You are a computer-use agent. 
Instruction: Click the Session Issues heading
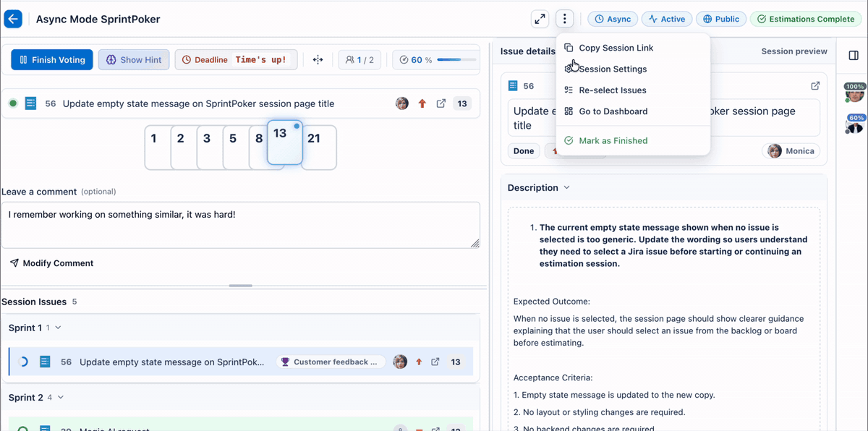[x=34, y=302]
